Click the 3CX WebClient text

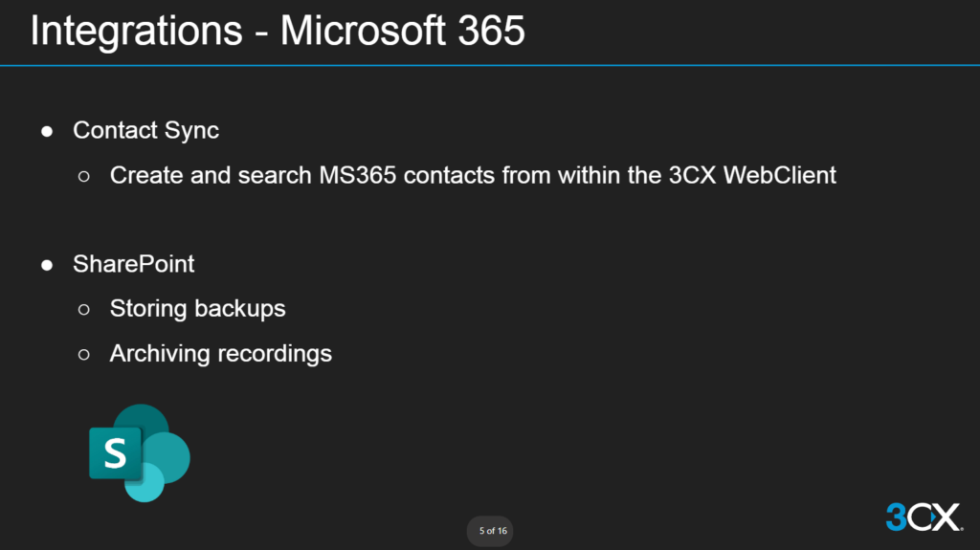(752, 175)
